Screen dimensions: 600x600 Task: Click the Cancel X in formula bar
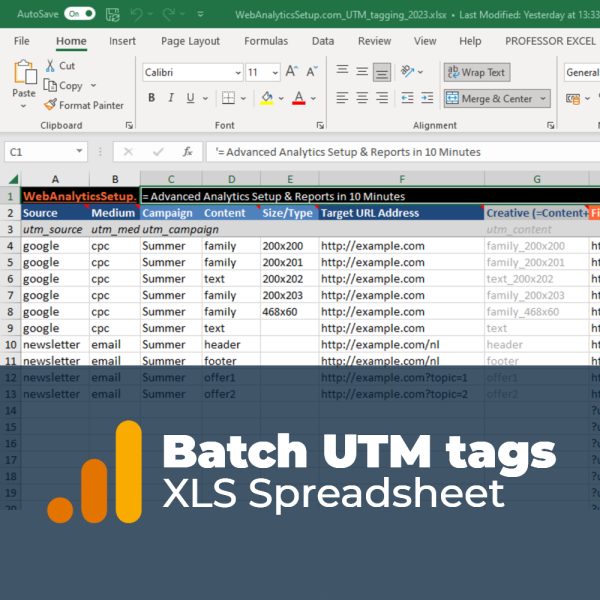pyautogui.click(x=128, y=152)
